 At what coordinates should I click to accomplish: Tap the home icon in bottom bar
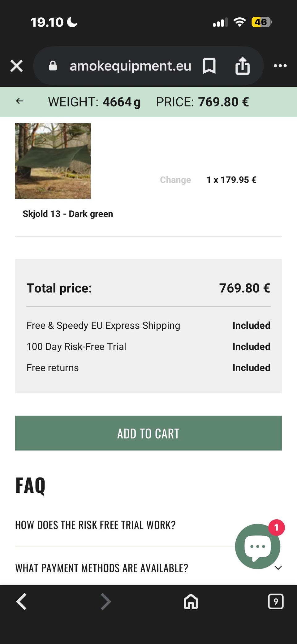pyautogui.click(x=191, y=602)
